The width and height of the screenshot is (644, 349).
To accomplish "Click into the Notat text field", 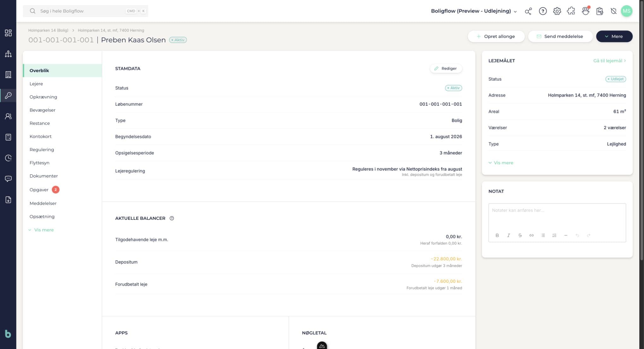I will click(x=557, y=216).
